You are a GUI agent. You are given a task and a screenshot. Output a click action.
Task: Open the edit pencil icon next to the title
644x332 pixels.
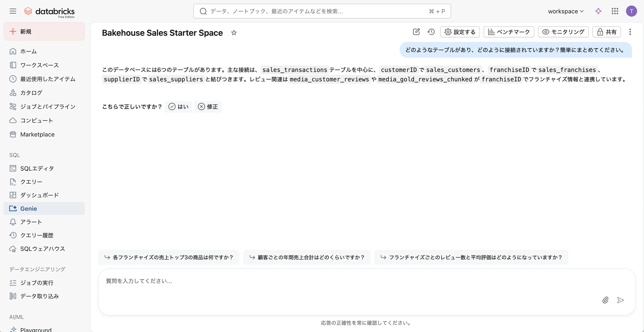[416, 32]
